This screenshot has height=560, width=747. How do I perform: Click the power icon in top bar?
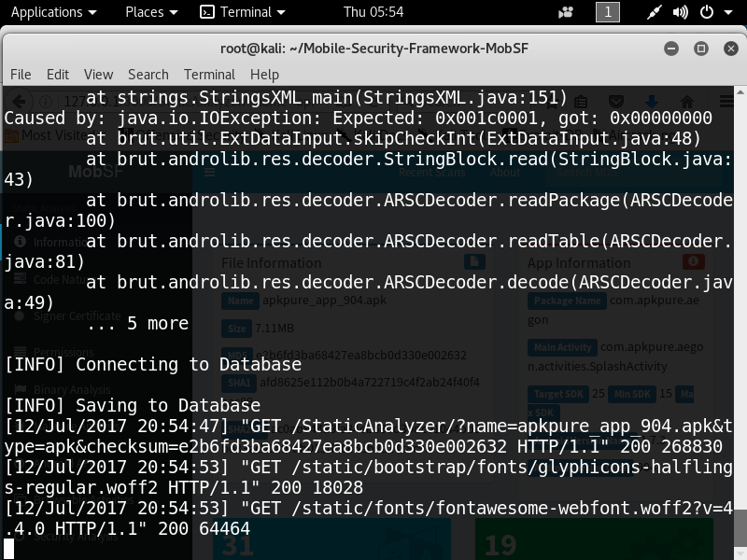click(x=707, y=12)
